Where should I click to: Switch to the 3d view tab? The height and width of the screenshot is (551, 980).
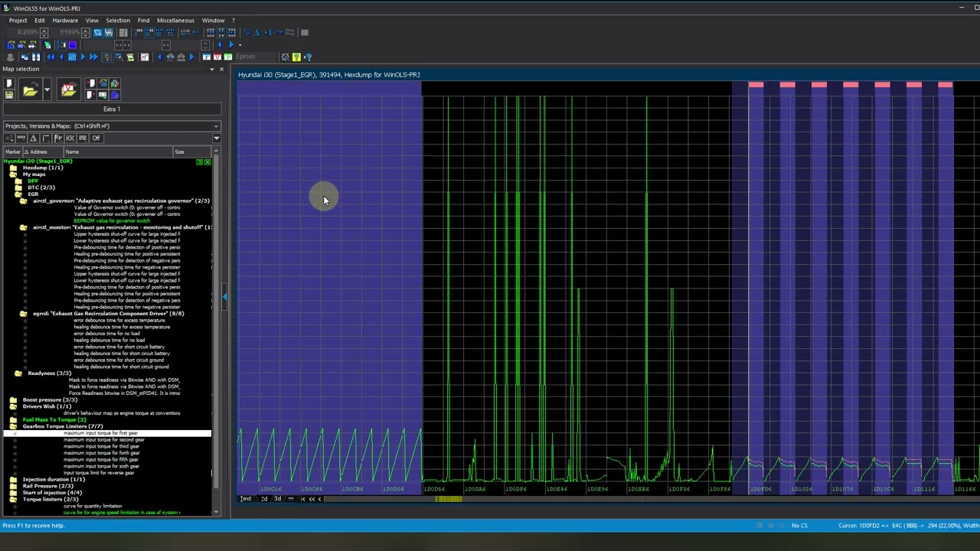pos(277,499)
